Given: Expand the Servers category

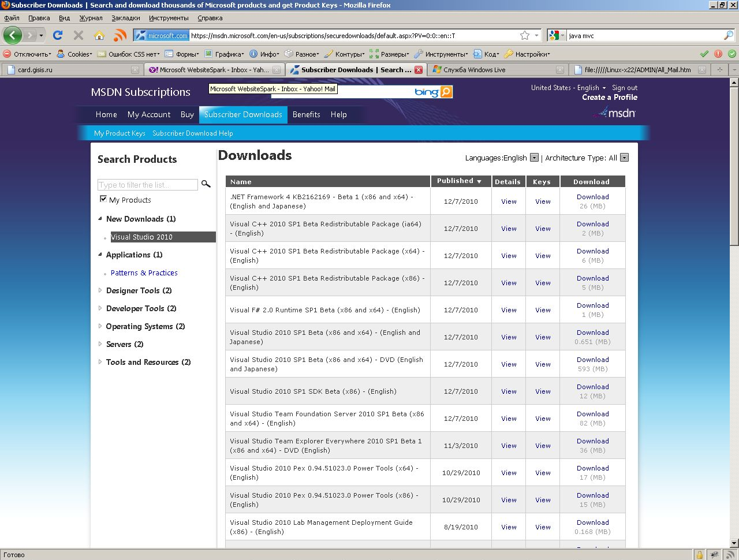Looking at the screenshot, I should click(100, 344).
